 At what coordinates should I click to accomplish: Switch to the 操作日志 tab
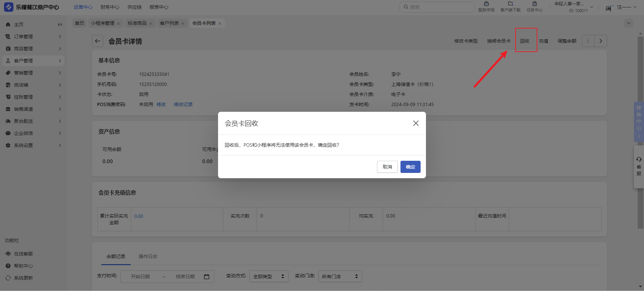click(148, 256)
